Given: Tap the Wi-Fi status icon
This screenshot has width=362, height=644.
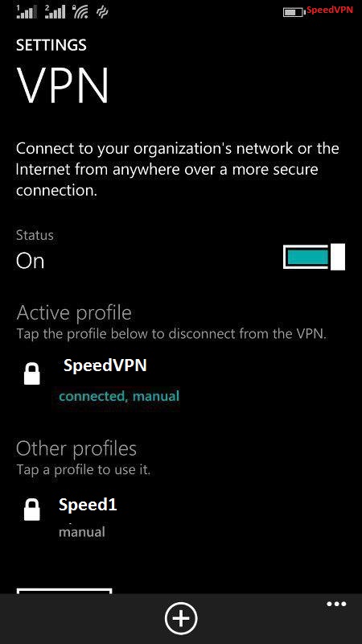Looking at the screenshot, I should (x=80, y=12).
